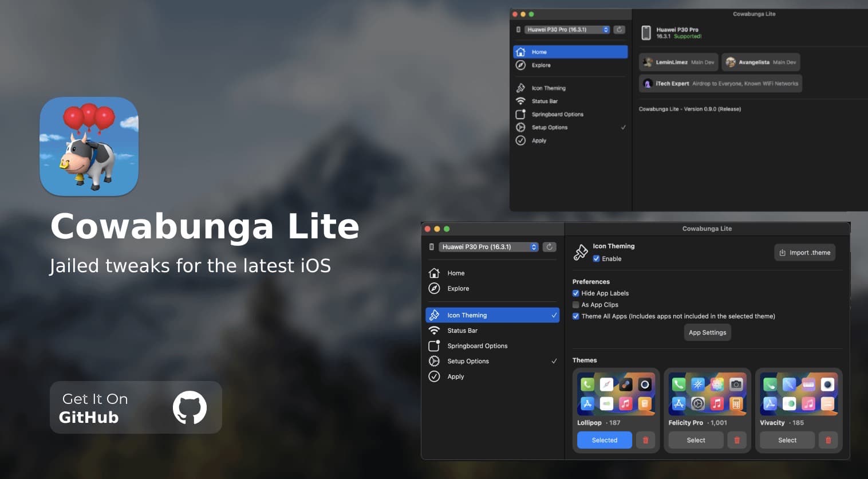Image resolution: width=868 pixels, height=479 pixels.
Task: Click Select button under Vivacity
Action: [x=787, y=440]
